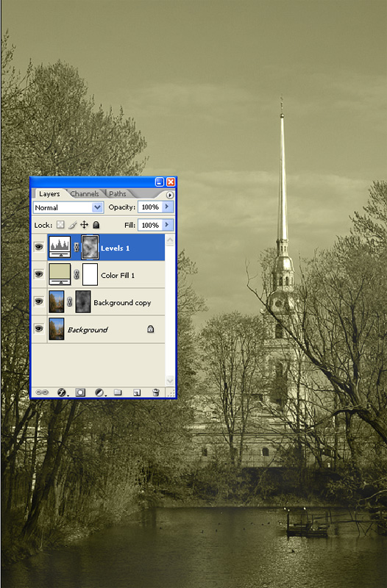Enable the lock position move icon

coord(84,225)
